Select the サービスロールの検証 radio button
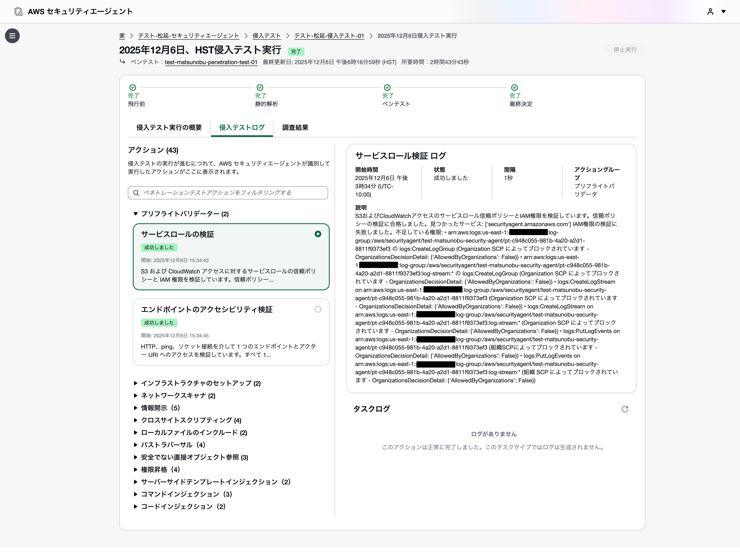740x560 pixels. 318,234
